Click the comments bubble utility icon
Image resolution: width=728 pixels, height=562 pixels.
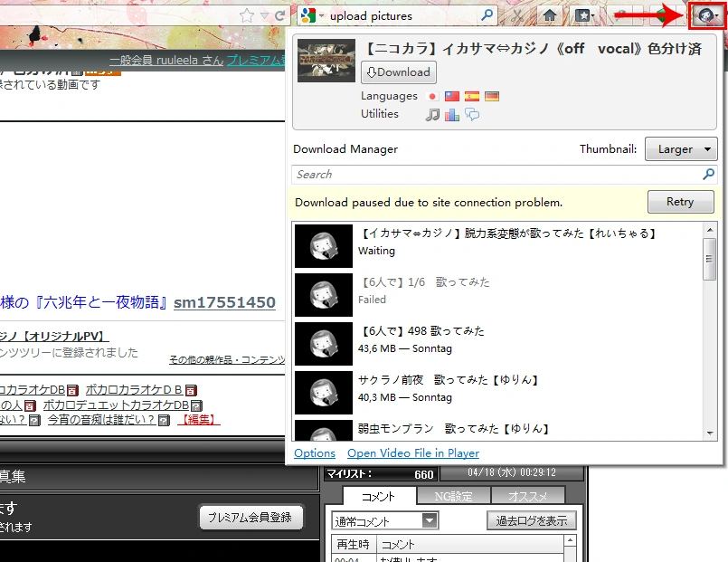pyautogui.click(x=472, y=114)
